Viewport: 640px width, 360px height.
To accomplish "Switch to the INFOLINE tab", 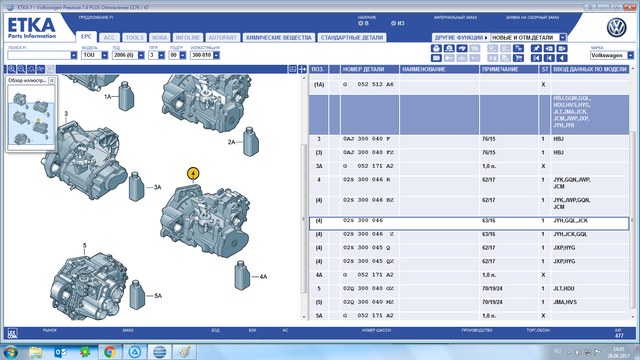I will pyautogui.click(x=188, y=38).
